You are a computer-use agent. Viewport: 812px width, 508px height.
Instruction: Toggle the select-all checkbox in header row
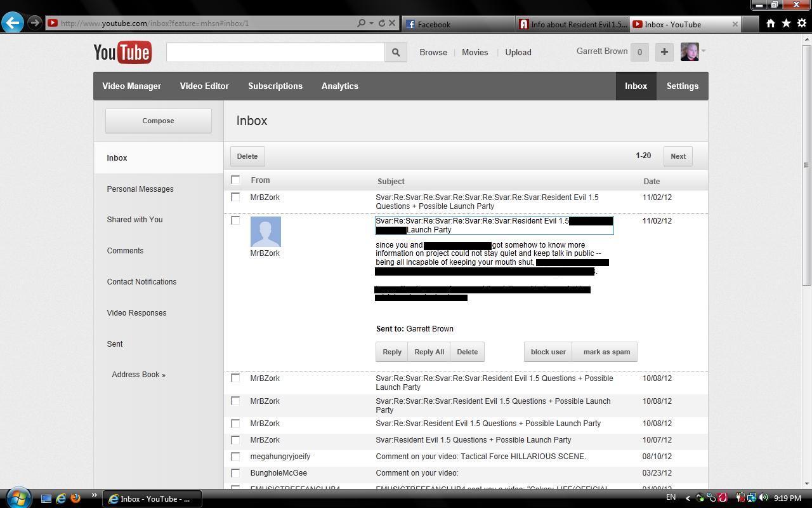tap(235, 180)
